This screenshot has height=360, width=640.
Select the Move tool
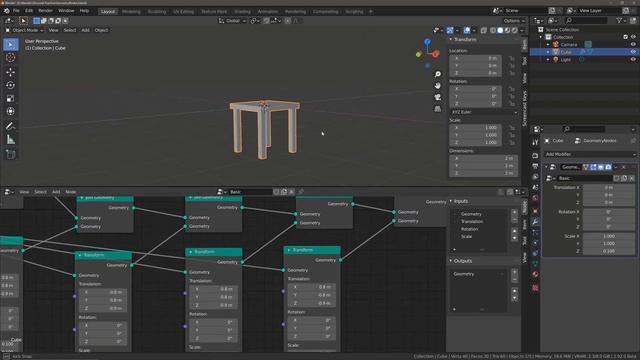tap(11, 72)
